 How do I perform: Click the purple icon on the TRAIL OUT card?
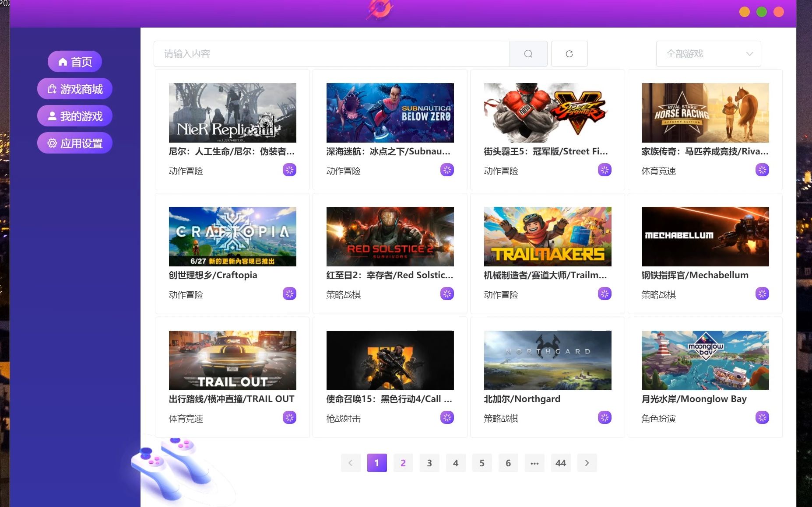point(289,417)
